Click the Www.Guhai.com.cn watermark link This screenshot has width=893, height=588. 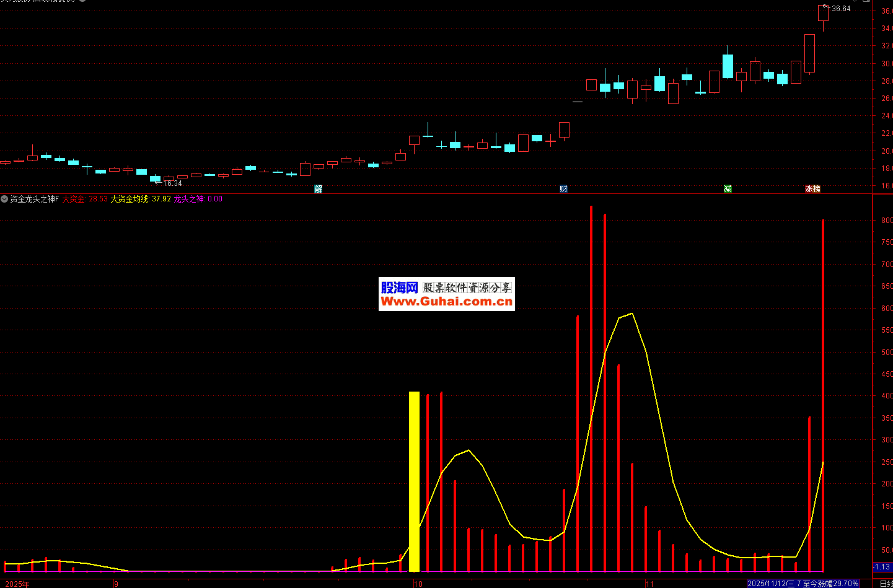pos(447,302)
